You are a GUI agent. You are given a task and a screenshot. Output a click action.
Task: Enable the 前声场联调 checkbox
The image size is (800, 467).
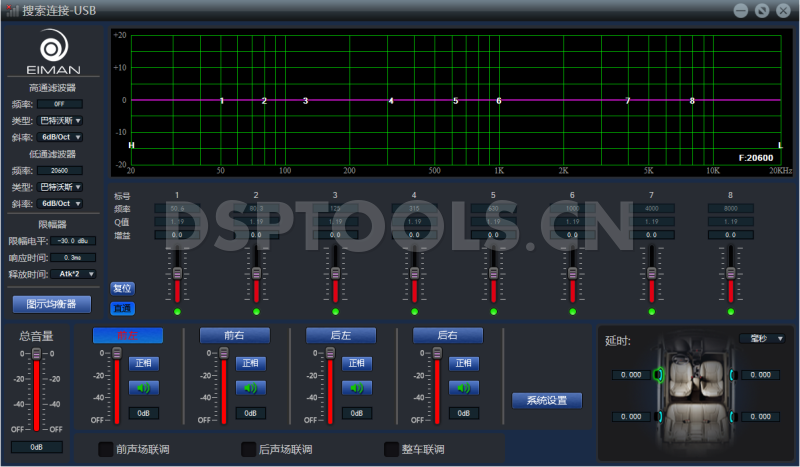pyautogui.click(x=105, y=449)
